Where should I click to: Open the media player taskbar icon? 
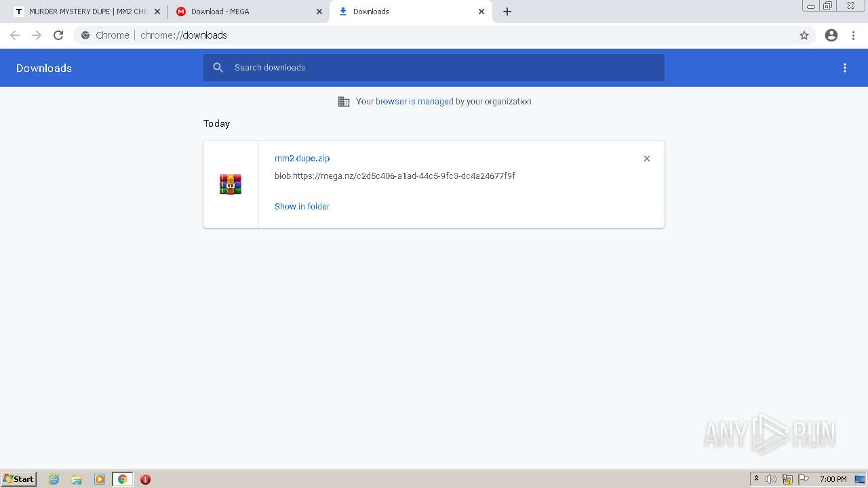click(x=100, y=479)
